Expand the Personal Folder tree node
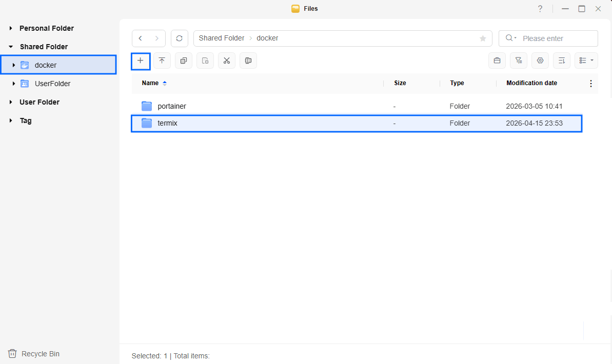Image resolution: width=612 pixels, height=364 pixels. (11, 28)
